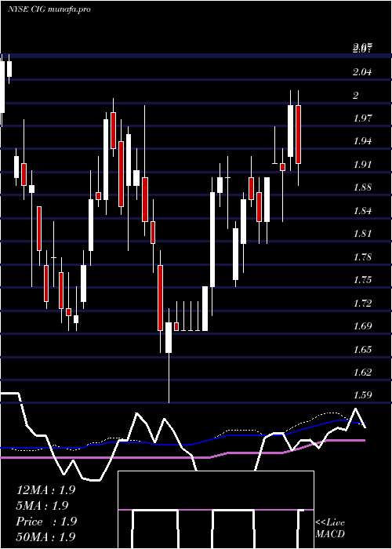Screen dimensions: 392x549
Task: Click the 1.84 price axis label
Action: (362, 211)
